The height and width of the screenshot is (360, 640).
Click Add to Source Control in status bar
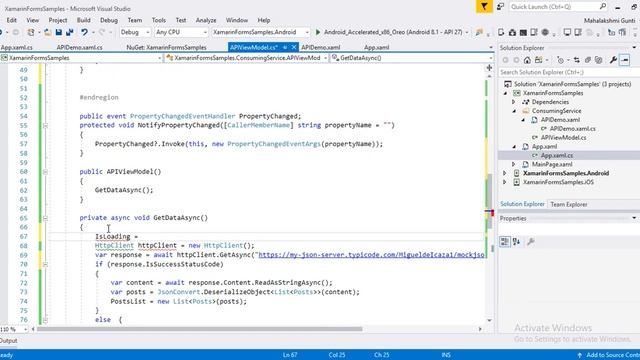pos(609,355)
